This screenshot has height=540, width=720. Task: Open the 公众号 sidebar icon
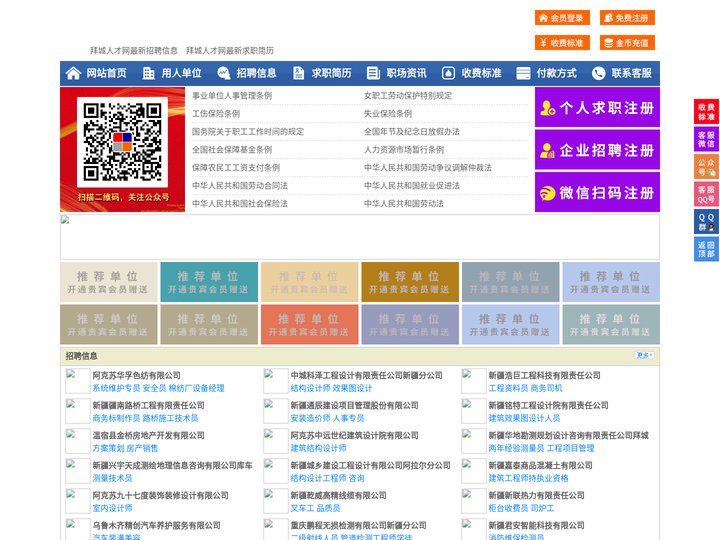[x=706, y=167]
